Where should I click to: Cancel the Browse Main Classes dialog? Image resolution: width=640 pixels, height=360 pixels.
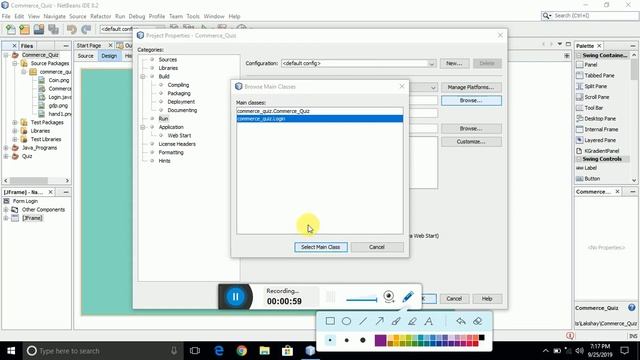point(377,247)
